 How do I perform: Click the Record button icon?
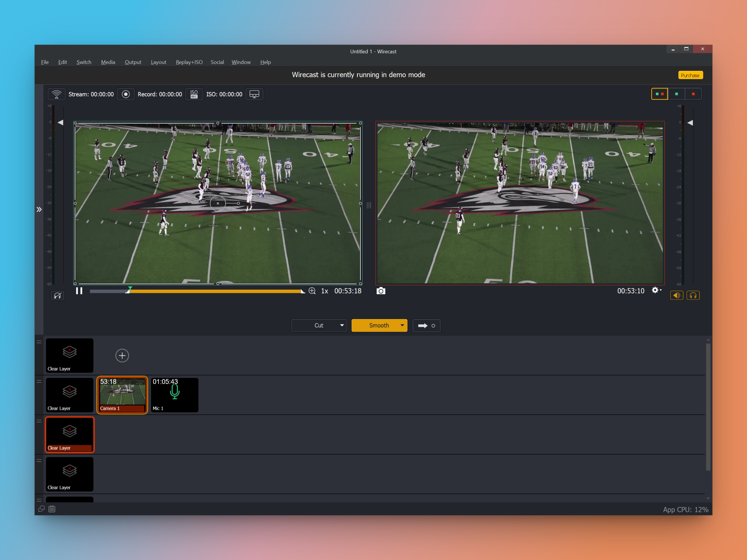coord(126,94)
